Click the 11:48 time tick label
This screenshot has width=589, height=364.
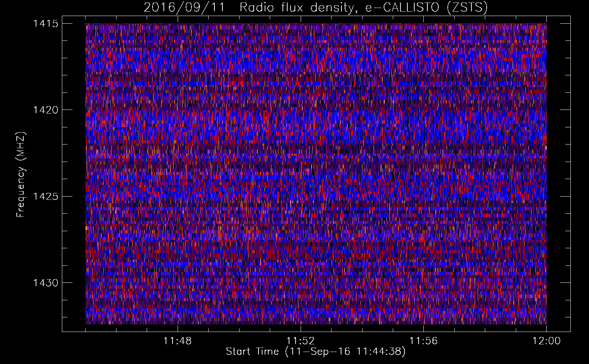click(x=178, y=341)
